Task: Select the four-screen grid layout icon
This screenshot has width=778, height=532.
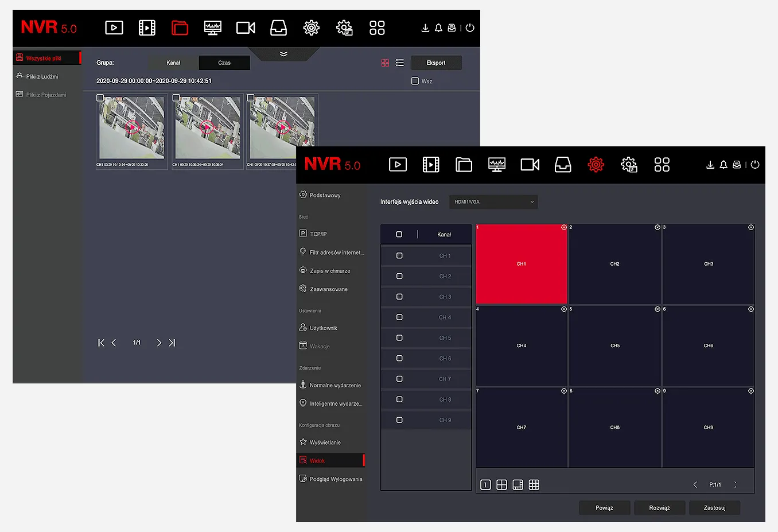Action: click(501, 485)
